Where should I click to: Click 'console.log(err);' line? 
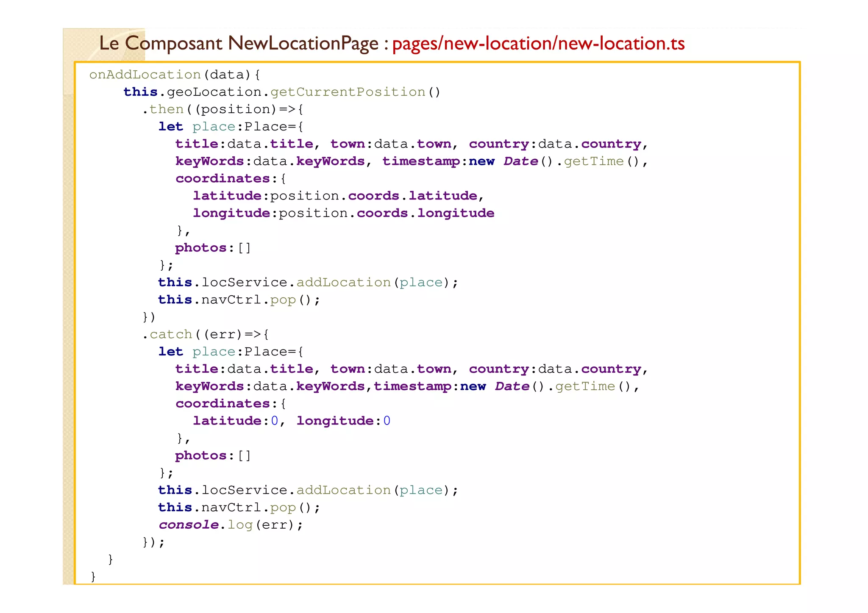[x=231, y=524]
